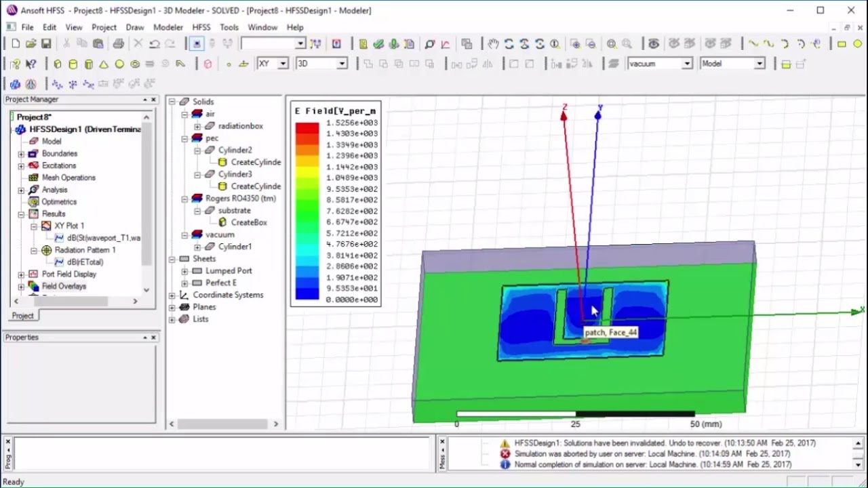
Task: Click the green Validate checkmark icon
Action: pos(378,44)
